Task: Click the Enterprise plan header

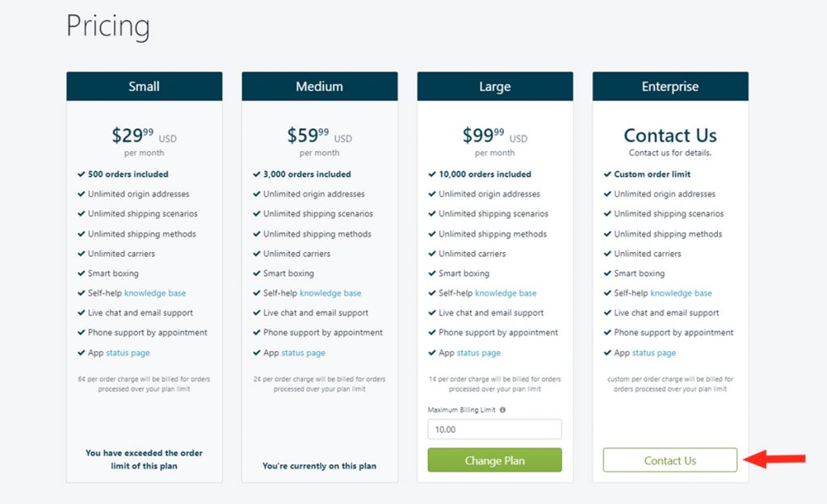Action: pos(670,86)
